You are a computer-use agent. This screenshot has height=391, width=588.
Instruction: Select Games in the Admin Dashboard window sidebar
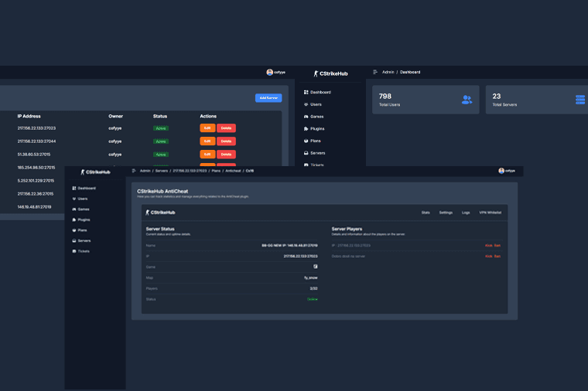point(313,117)
